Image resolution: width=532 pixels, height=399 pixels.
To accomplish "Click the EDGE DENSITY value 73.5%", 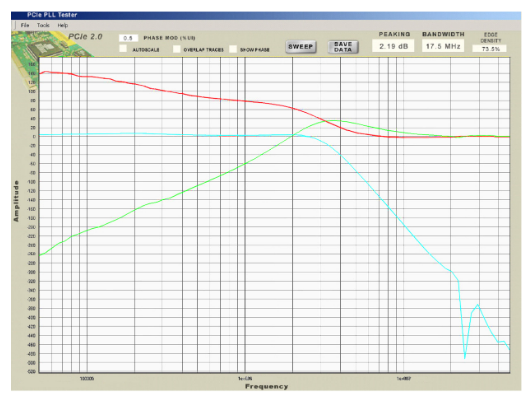I will 490,49.
